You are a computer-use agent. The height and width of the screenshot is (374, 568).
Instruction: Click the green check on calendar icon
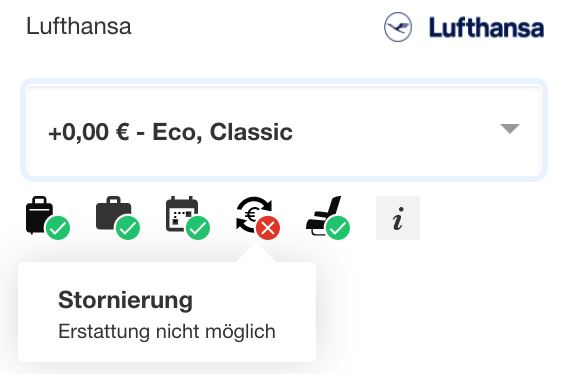[198, 228]
